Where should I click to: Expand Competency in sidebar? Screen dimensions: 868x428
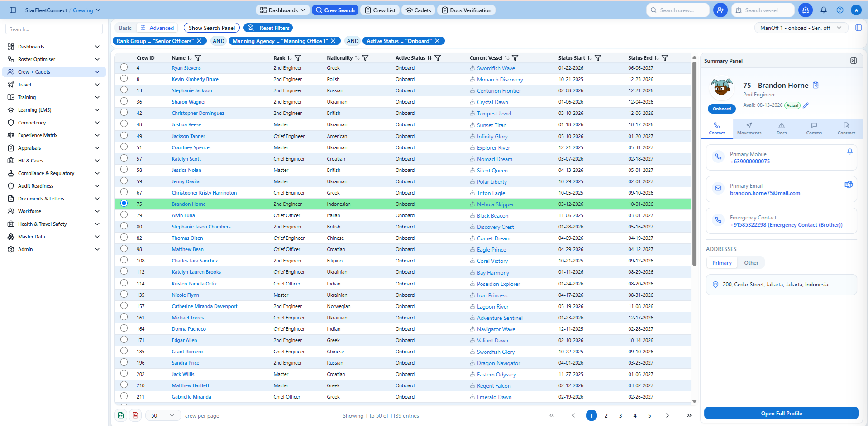(x=54, y=123)
